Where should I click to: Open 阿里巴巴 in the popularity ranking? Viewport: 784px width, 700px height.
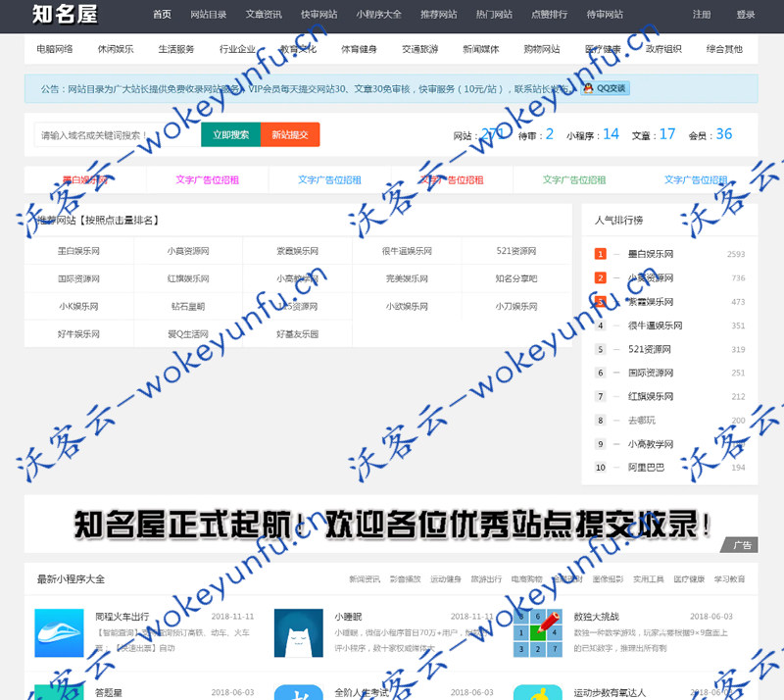[x=646, y=468]
